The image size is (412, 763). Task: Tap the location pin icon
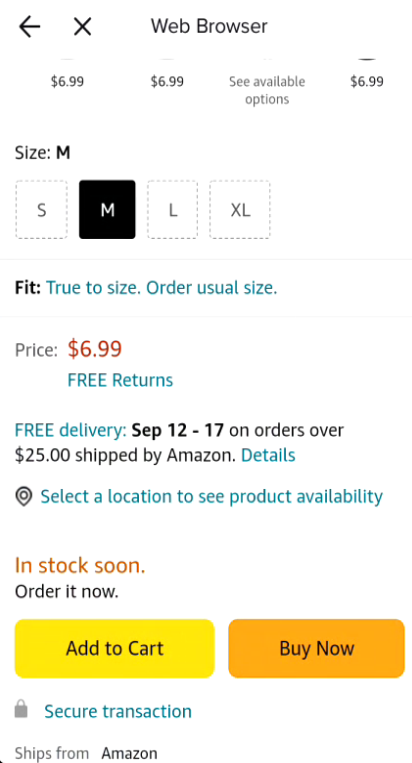click(x=24, y=497)
